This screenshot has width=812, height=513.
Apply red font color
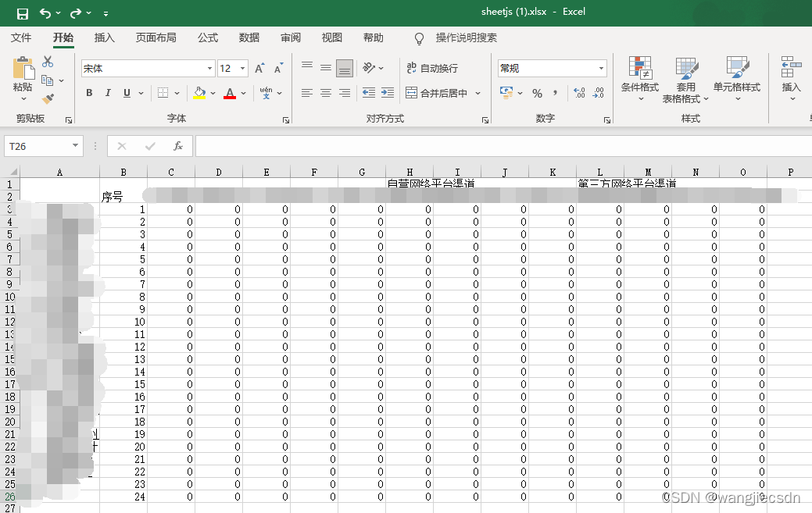coord(230,93)
